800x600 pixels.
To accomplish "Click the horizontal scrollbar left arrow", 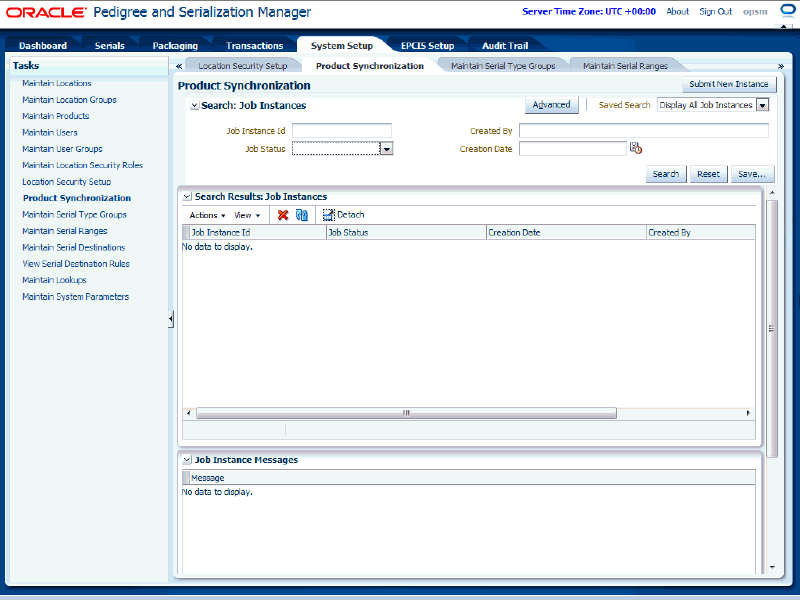I will click(188, 413).
